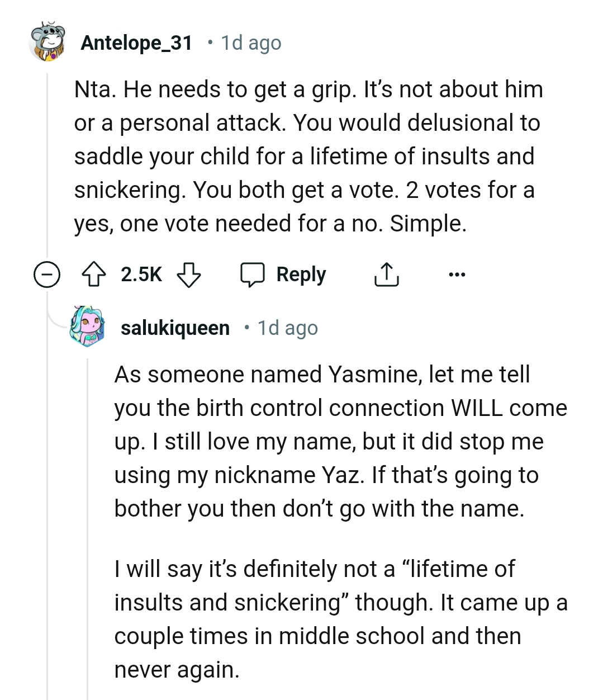The width and height of the screenshot is (603, 700).
Task: Open the share options for Antelope_31's comment
Action: coord(386,274)
